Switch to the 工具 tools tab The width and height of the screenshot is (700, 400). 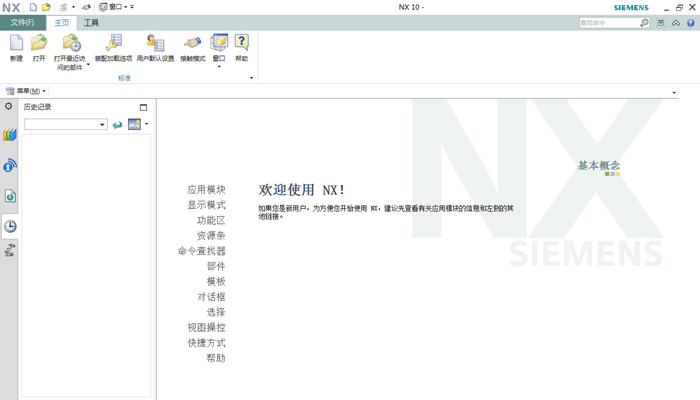coord(91,23)
